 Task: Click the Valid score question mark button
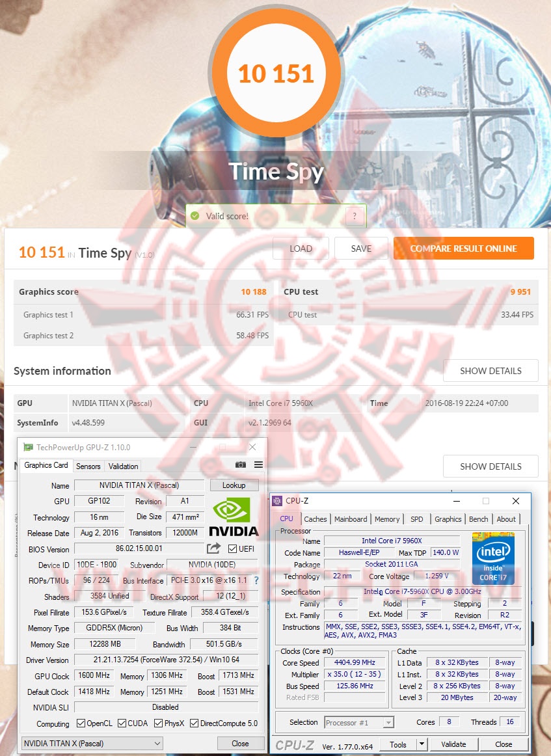click(x=355, y=216)
